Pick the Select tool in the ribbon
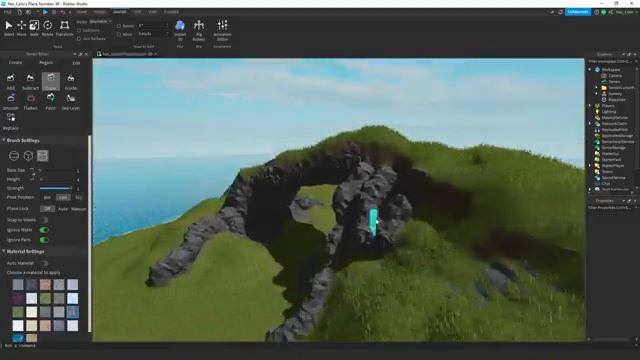Image resolution: width=640 pixels, height=360 pixels. click(9, 28)
